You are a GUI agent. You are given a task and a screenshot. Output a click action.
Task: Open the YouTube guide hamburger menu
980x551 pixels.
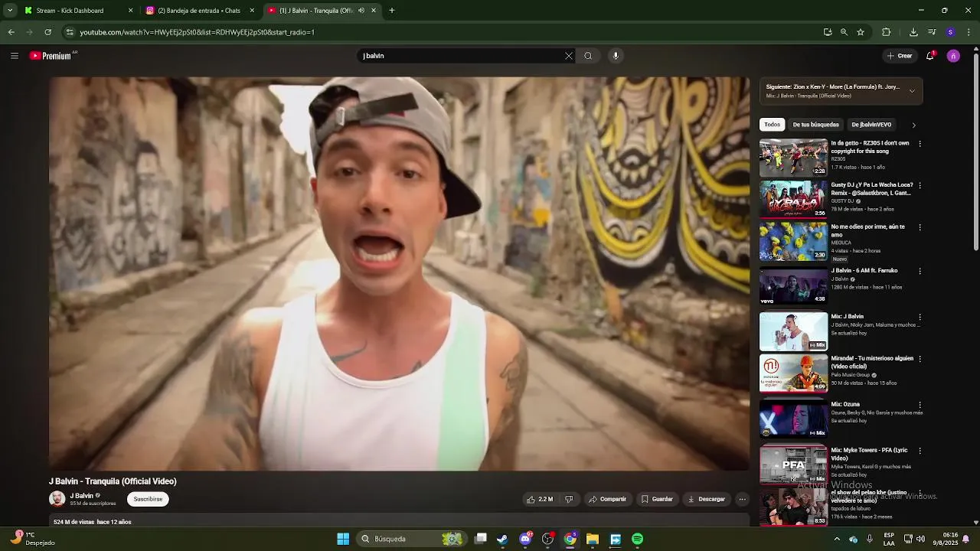pyautogui.click(x=14, y=56)
